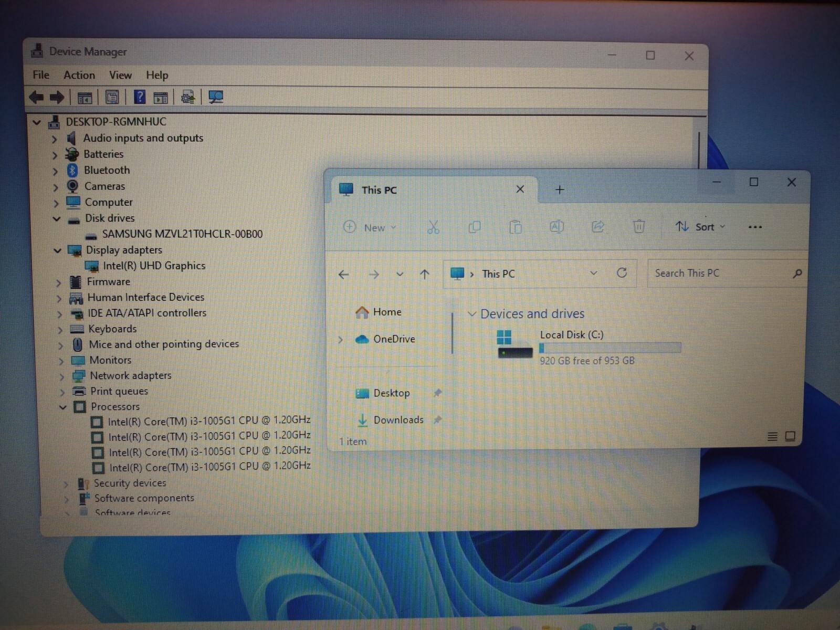Select the Computer category
Screen dimensions: 840x630
pyautogui.click(x=109, y=202)
